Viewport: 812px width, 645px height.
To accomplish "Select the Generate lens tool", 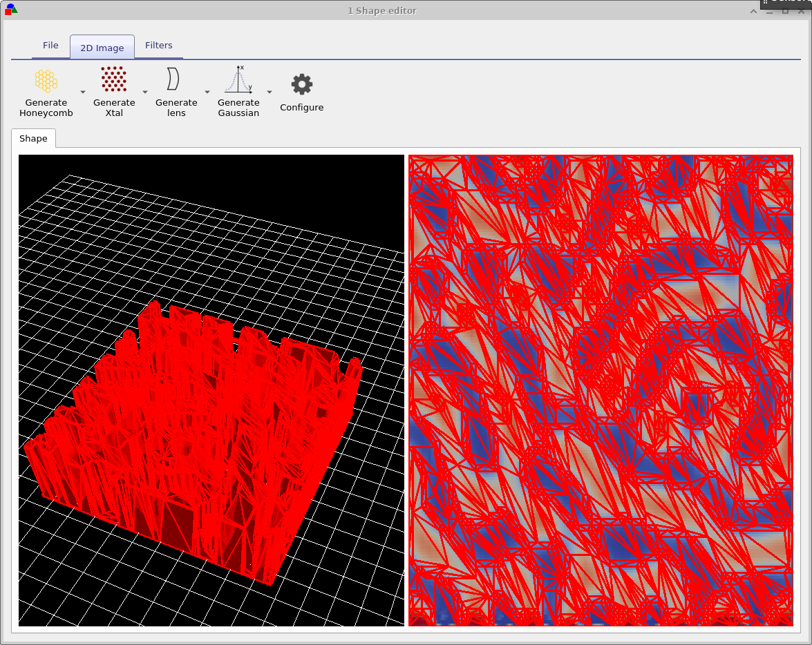I will pyautogui.click(x=176, y=92).
